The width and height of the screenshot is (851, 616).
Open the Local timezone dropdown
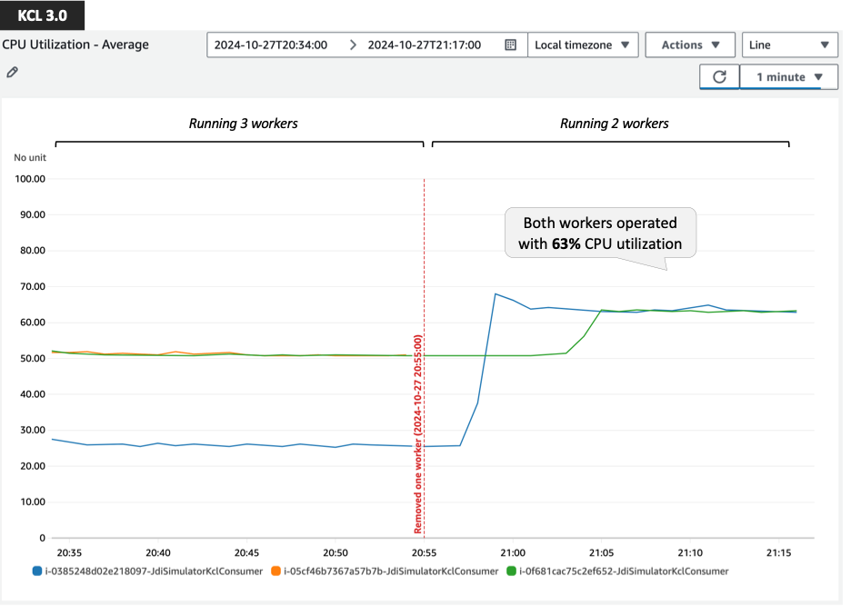pos(583,44)
